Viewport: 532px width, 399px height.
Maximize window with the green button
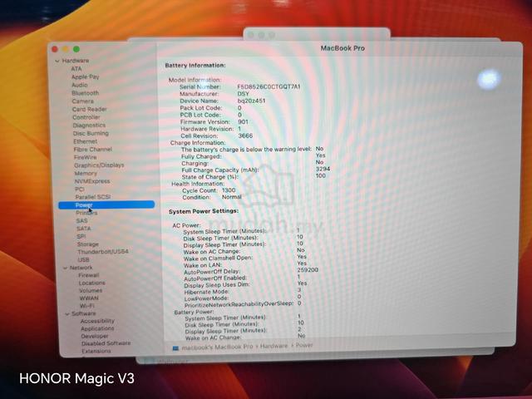(76, 49)
